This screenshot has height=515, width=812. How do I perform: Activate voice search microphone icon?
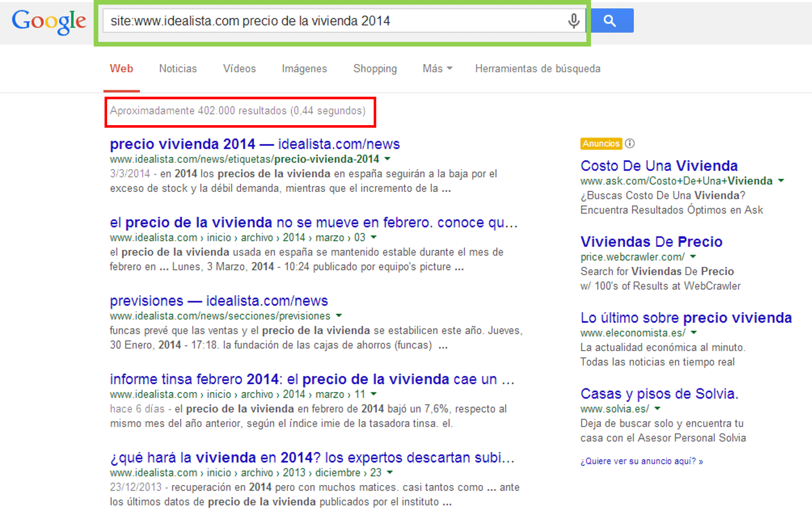click(x=573, y=21)
